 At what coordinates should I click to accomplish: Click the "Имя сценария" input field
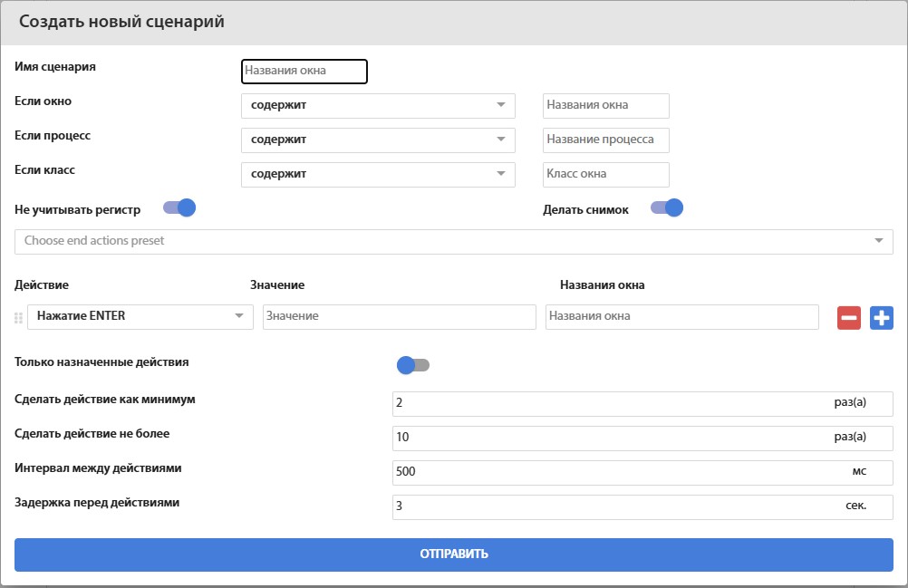(x=304, y=71)
